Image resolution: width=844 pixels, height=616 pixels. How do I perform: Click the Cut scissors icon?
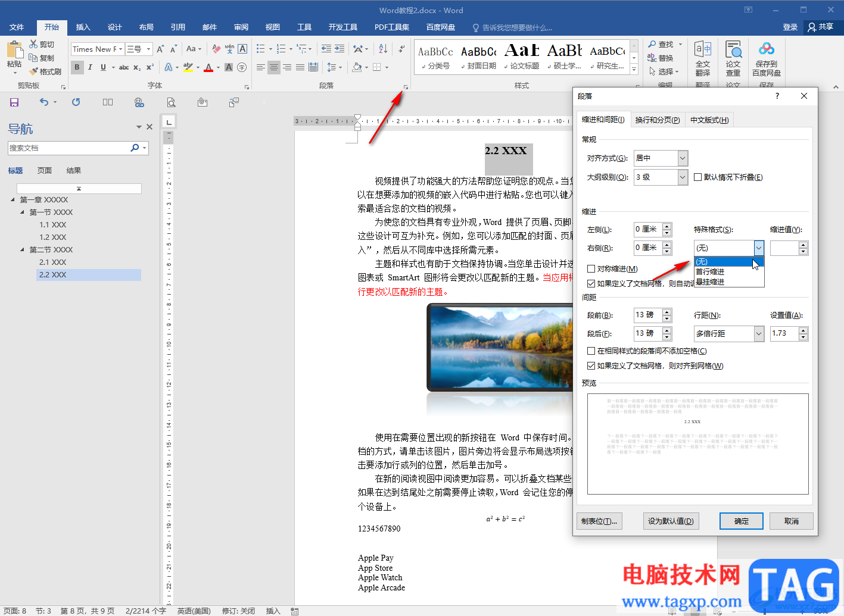pos(33,44)
